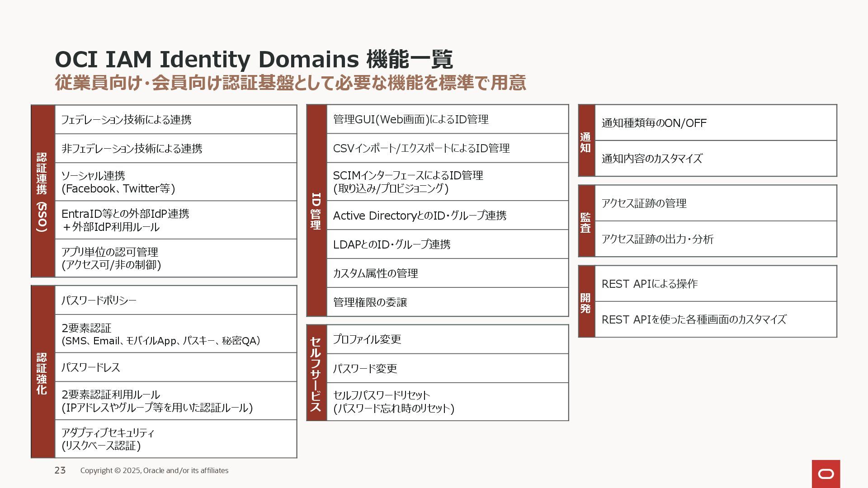Select the ソーシャル連携 Facebook Twitter cell
Viewport: 868px width, 488px height.
[x=175, y=182]
